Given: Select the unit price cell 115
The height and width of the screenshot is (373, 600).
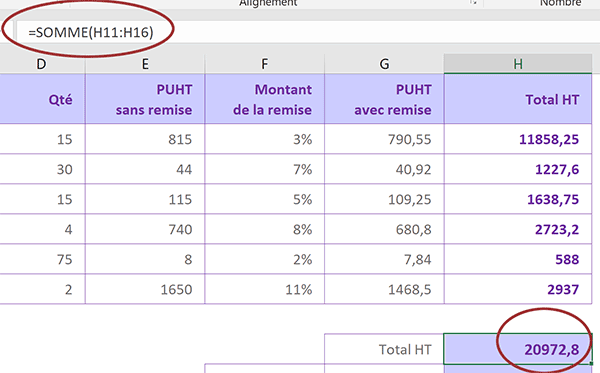Looking at the screenshot, I should coord(145,199).
